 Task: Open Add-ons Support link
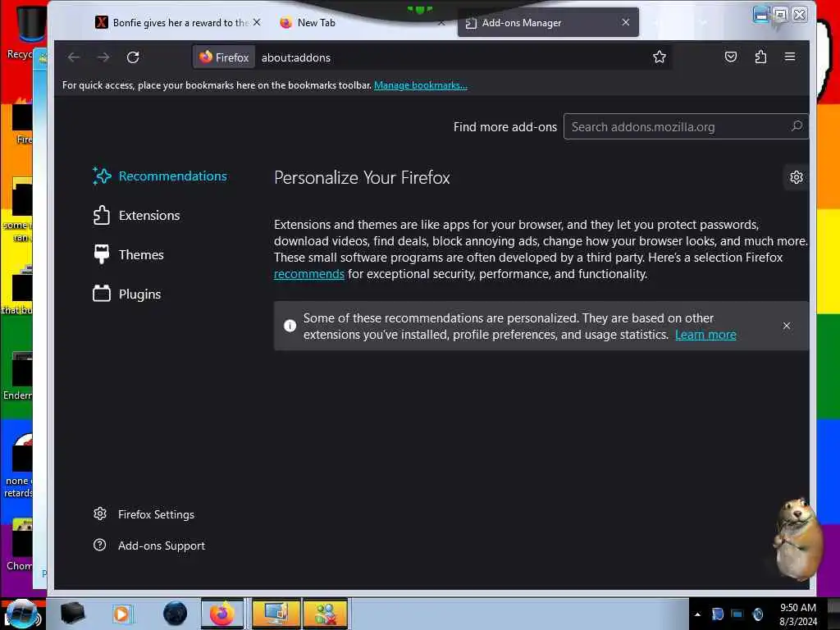[x=149, y=546]
